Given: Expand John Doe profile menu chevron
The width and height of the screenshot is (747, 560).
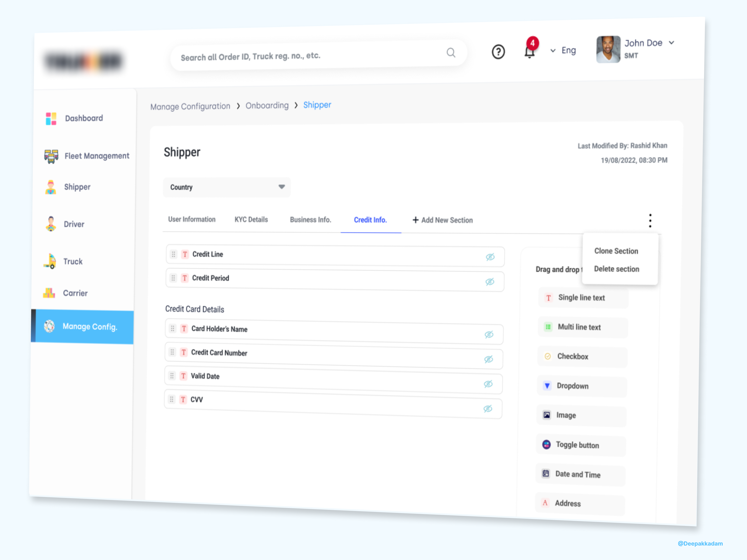Looking at the screenshot, I should (x=671, y=43).
